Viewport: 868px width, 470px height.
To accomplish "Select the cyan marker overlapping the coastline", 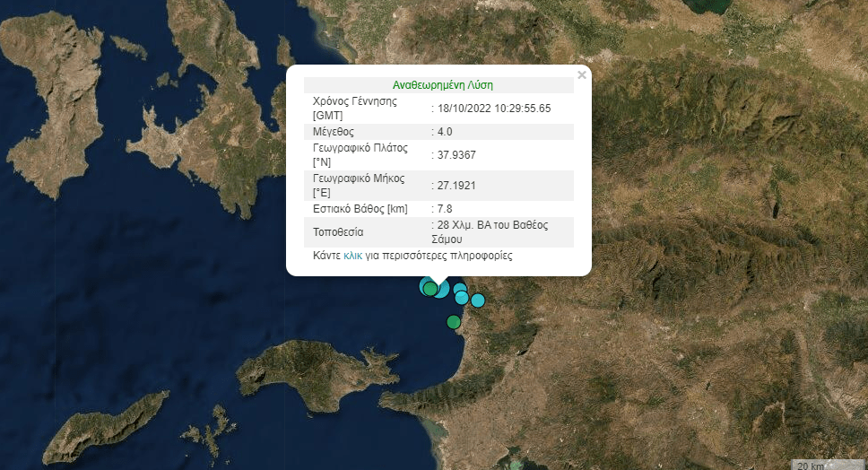I will click(x=462, y=298).
